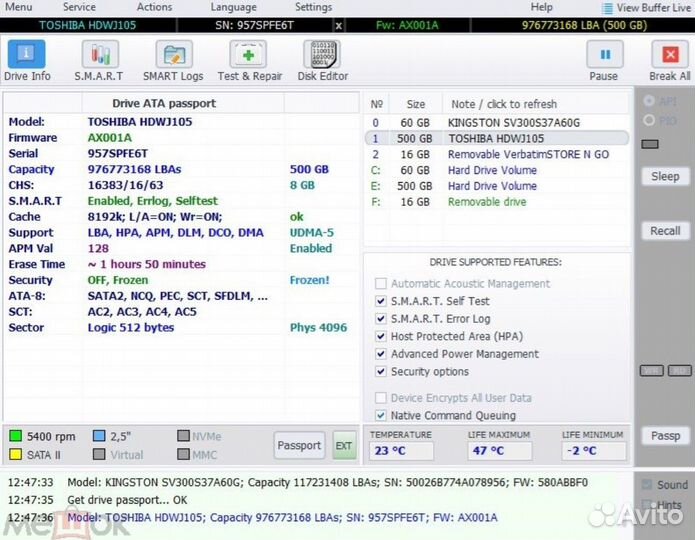Viewport: 695px width, 540px height.
Task: Select drive 2 Removable VerbatimSTORE N GO
Action: tap(496, 154)
